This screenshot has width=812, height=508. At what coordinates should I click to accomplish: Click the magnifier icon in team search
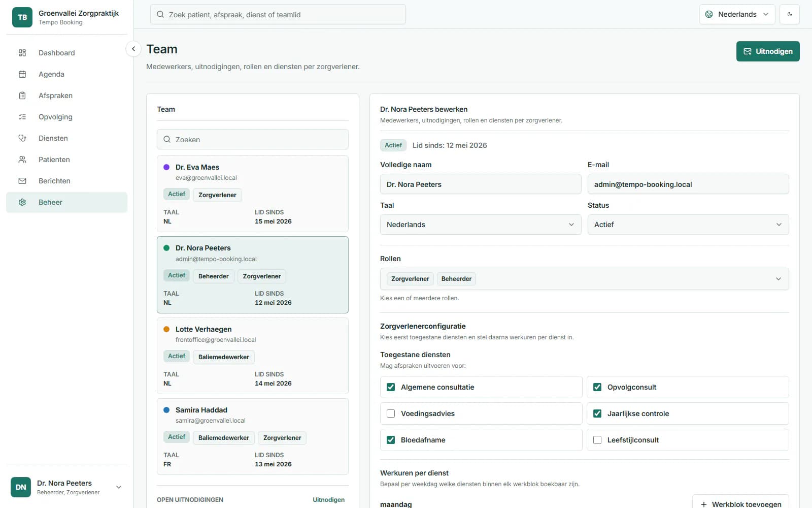coord(167,139)
